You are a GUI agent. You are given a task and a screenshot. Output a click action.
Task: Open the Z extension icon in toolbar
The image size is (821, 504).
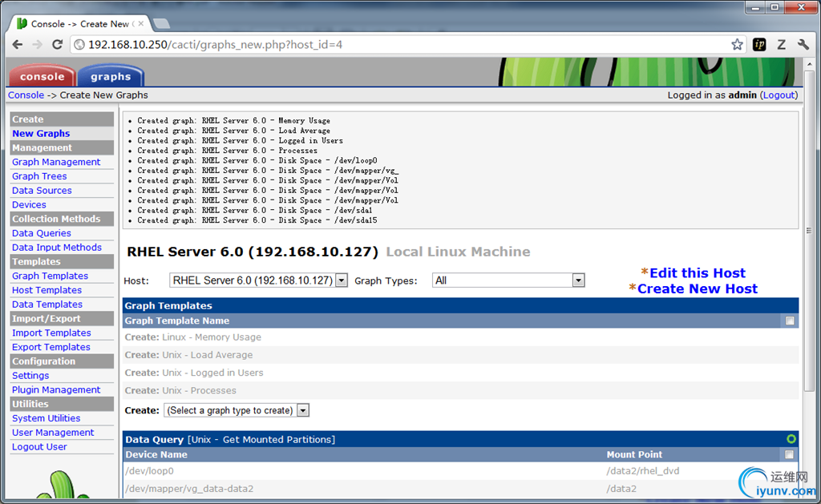click(x=781, y=45)
